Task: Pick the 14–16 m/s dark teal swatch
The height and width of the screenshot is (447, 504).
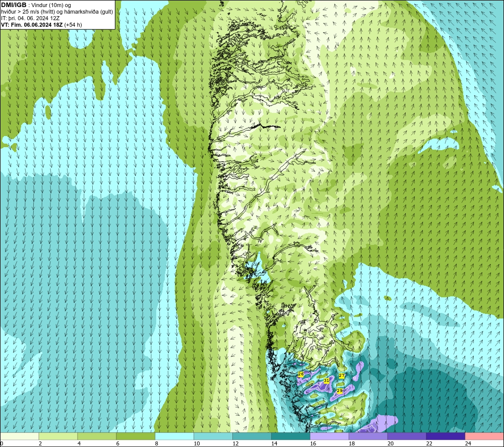Action: coord(291,436)
